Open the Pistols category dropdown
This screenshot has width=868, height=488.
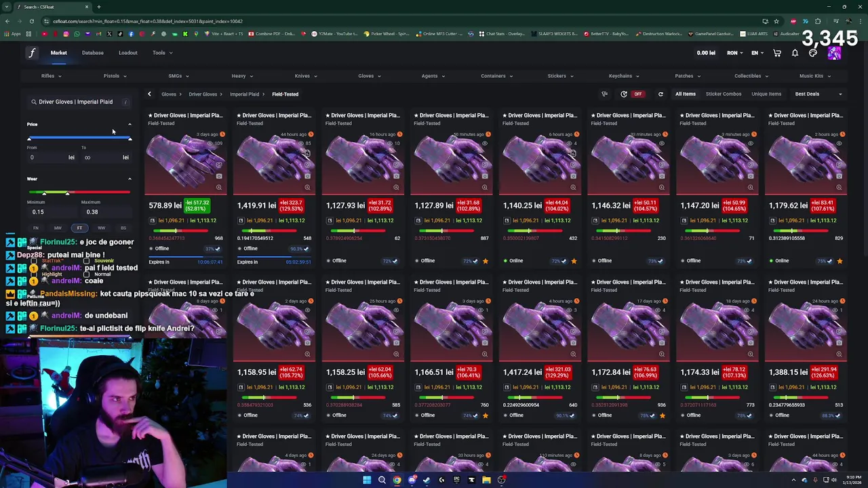click(x=115, y=76)
